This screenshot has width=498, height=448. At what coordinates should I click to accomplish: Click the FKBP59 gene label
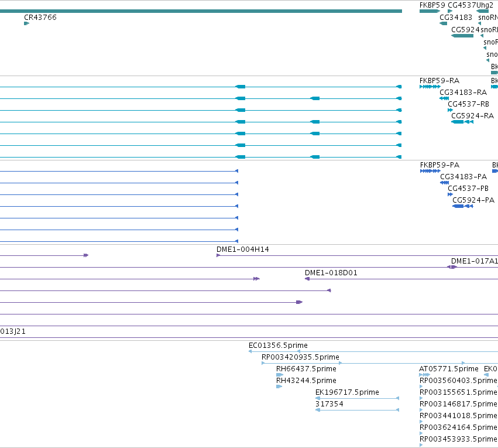(432, 5)
